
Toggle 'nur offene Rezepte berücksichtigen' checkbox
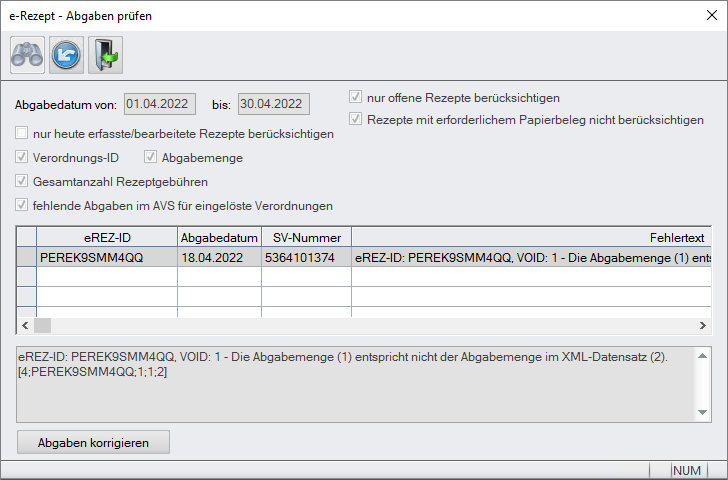pos(355,98)
